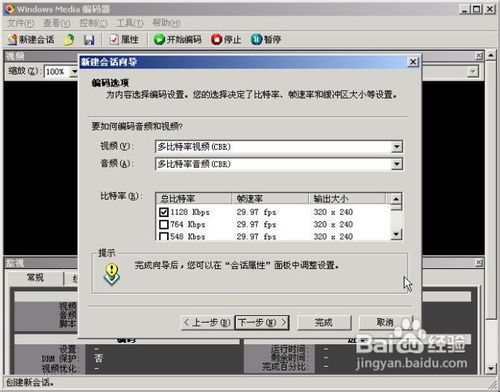
Task: Uncheck the 1128 Kbps bit rate checkbox
Action: pyautogui.click(x=164, y=212)
